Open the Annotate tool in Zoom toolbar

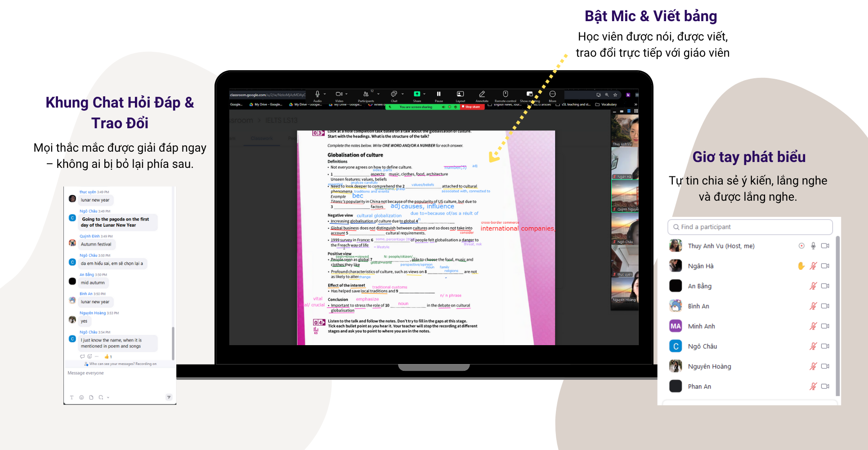482,94
